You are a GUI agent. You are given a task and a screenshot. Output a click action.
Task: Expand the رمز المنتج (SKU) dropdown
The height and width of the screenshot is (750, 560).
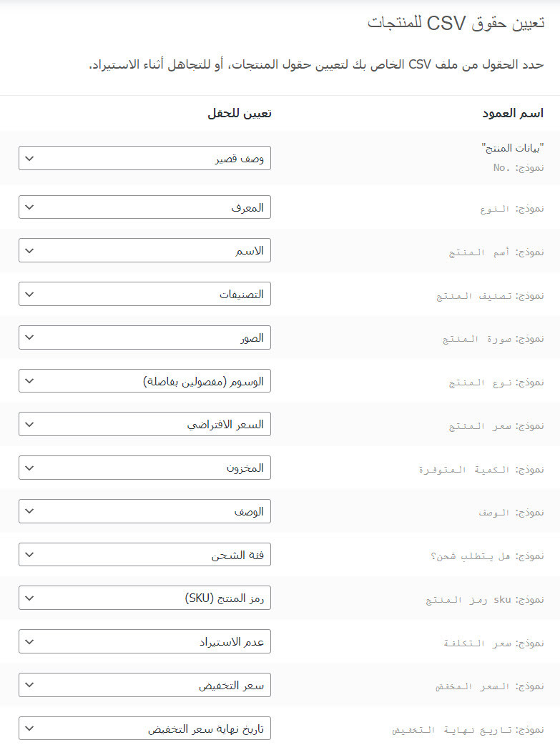pos(144,598)
